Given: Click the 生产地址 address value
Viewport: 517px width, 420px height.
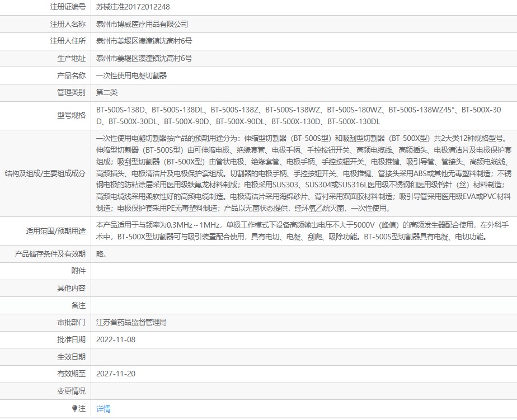Looking at the screenshot, I should click(144, 58).
